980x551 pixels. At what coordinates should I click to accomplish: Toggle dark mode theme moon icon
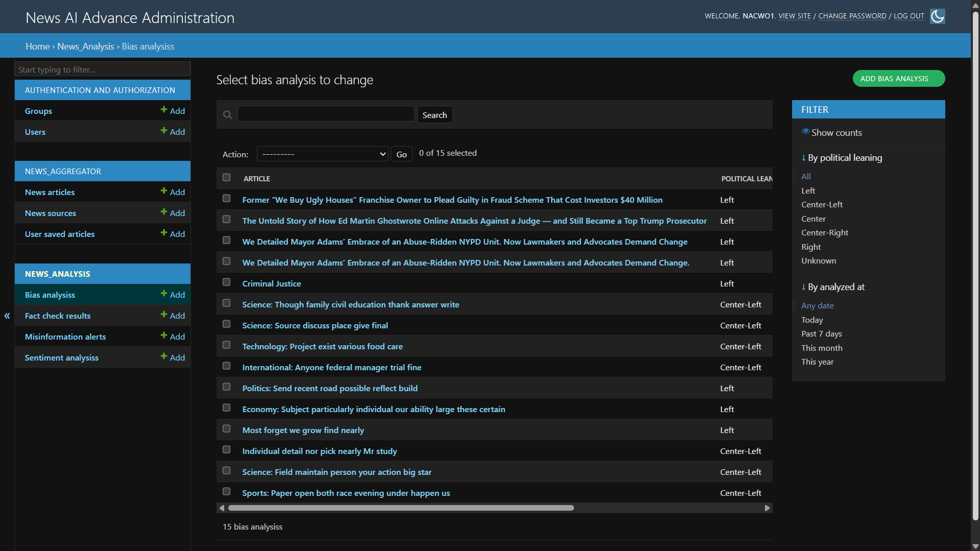[x=937, y=16]
